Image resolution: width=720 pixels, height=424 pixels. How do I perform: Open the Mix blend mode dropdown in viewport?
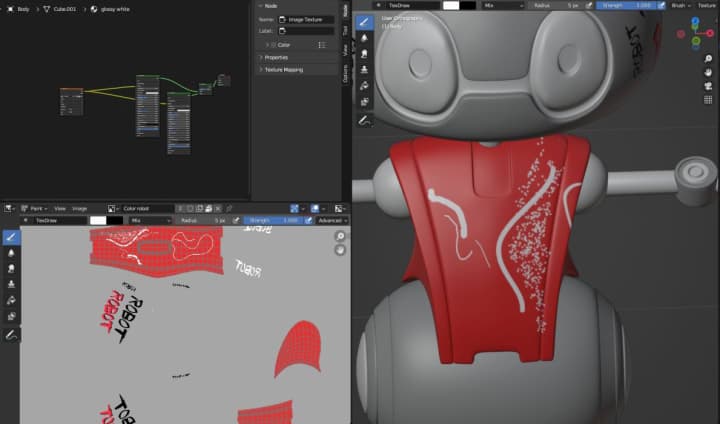(x=505, y=5)
